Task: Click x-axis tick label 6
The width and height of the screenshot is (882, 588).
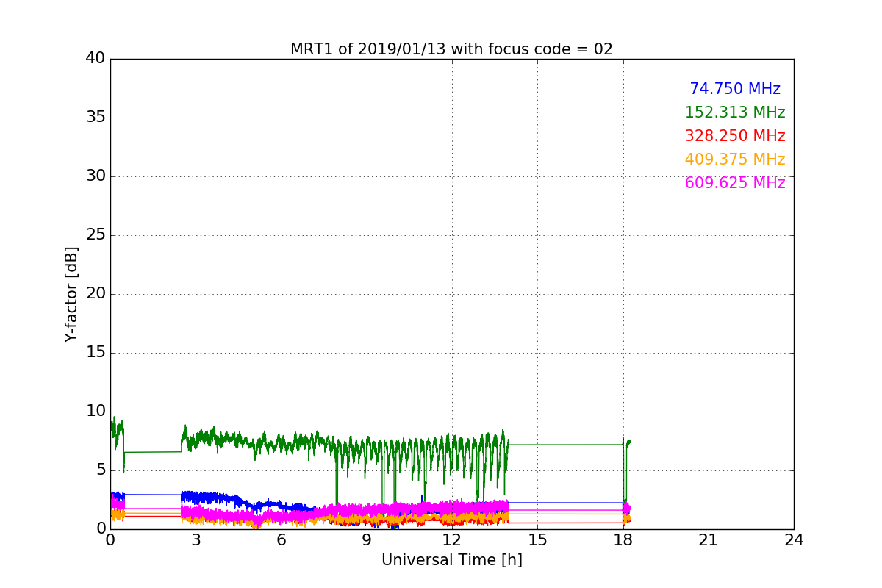Action: [x=282, y=540]
